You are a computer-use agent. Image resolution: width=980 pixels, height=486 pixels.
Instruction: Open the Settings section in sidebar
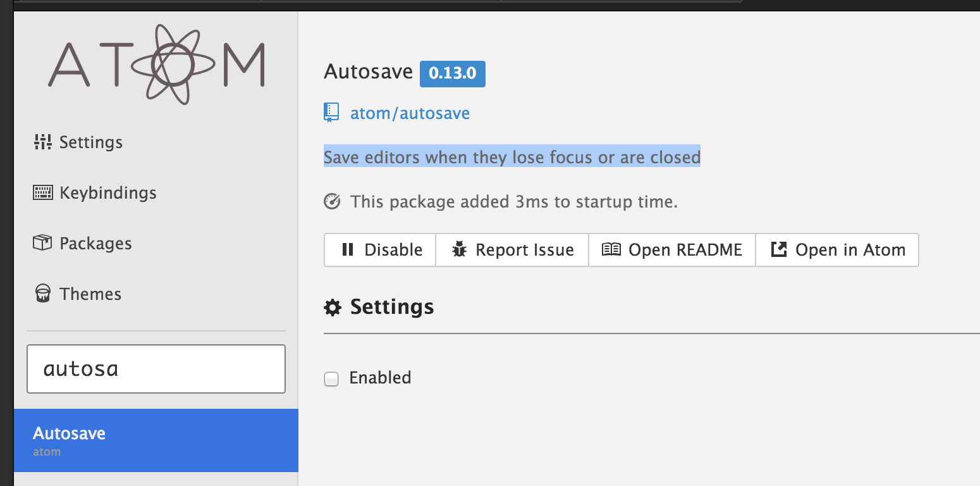click(x=78, y=142)
